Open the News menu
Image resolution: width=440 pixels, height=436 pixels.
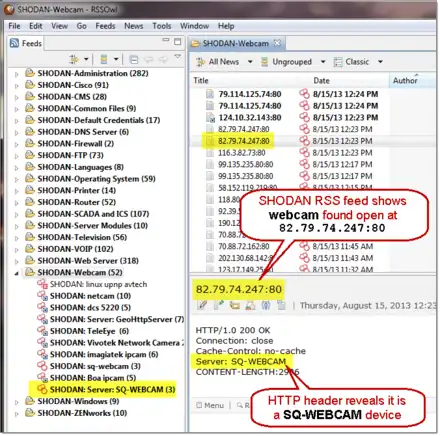tap(134, 26)
